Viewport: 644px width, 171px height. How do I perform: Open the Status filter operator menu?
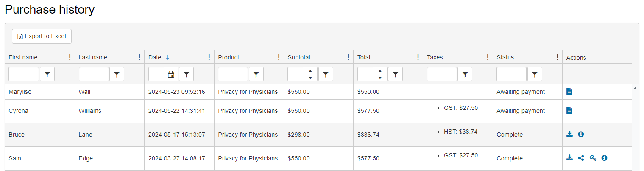535,74
